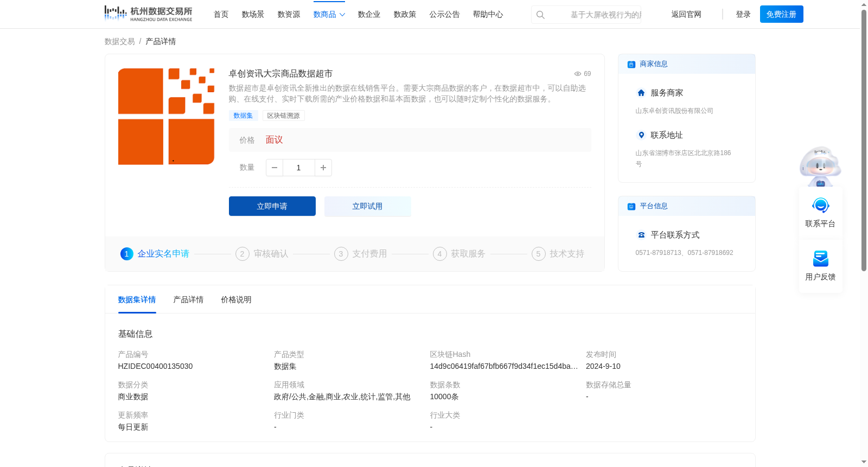Image resolution: width=868 pixels, height=467 pixels.
Task: Switch to the 价格说明 tab
Action: [x=236, y=300]
